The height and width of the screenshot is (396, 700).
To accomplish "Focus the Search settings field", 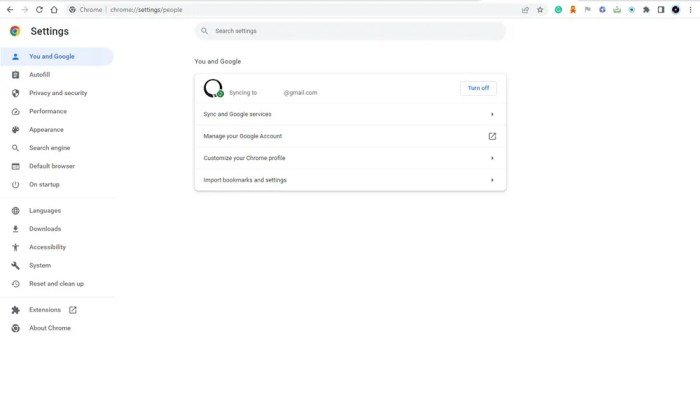I will [350, 31].
